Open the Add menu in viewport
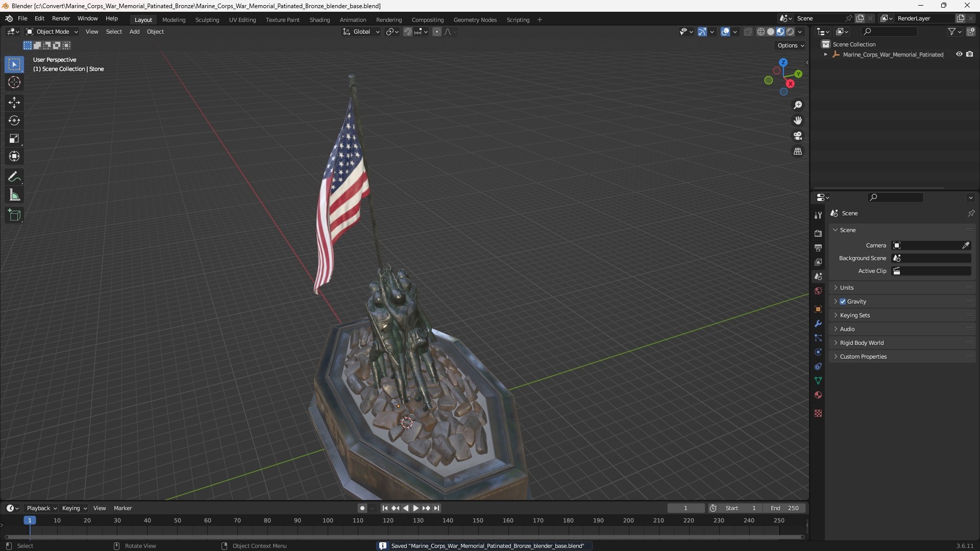 [134, 32]
